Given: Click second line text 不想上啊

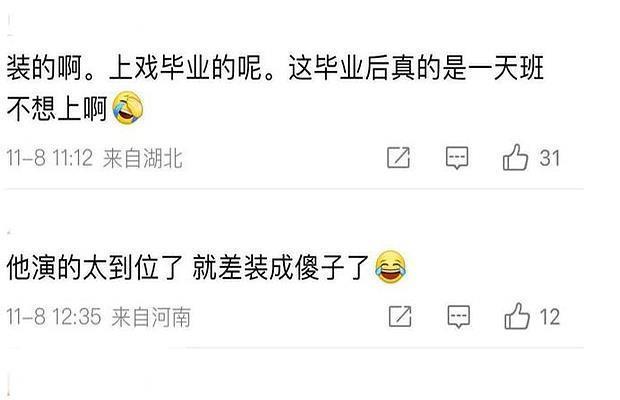Looking at the screenshot, I should (57, 108).
